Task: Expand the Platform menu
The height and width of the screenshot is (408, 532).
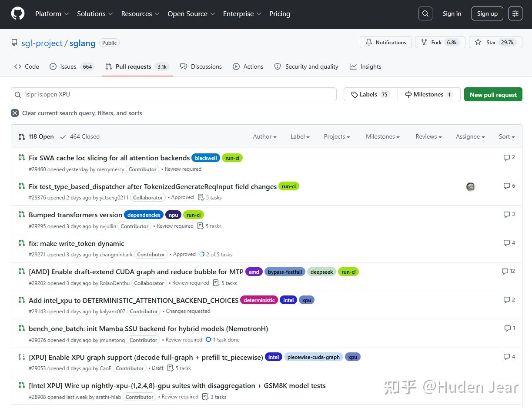Action: [52, 13]
